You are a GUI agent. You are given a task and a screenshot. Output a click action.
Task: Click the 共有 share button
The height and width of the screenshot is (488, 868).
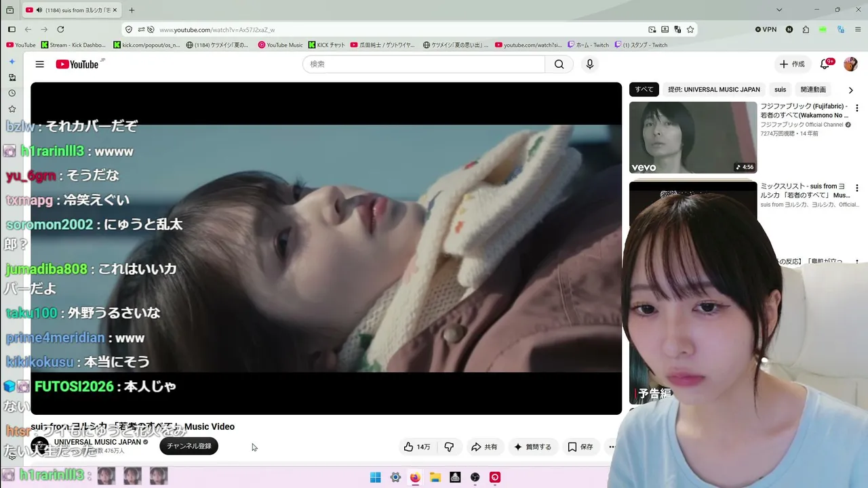484,447
